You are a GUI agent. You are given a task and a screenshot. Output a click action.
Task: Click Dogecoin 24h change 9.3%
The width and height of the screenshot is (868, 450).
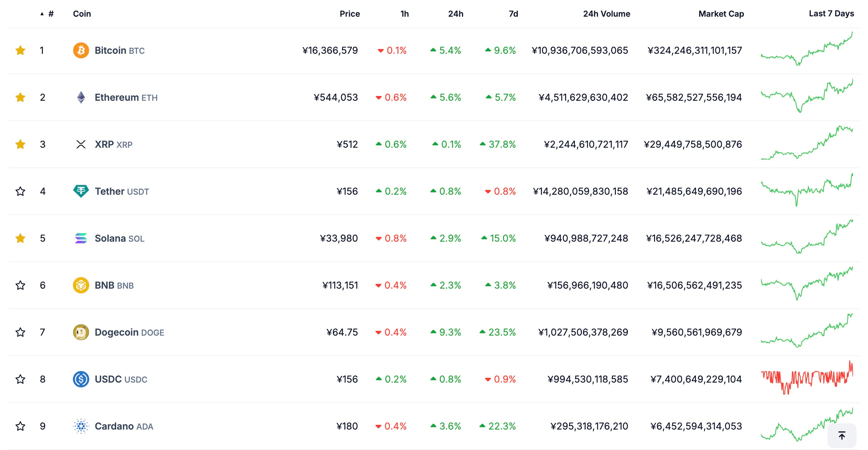[446, 332]
